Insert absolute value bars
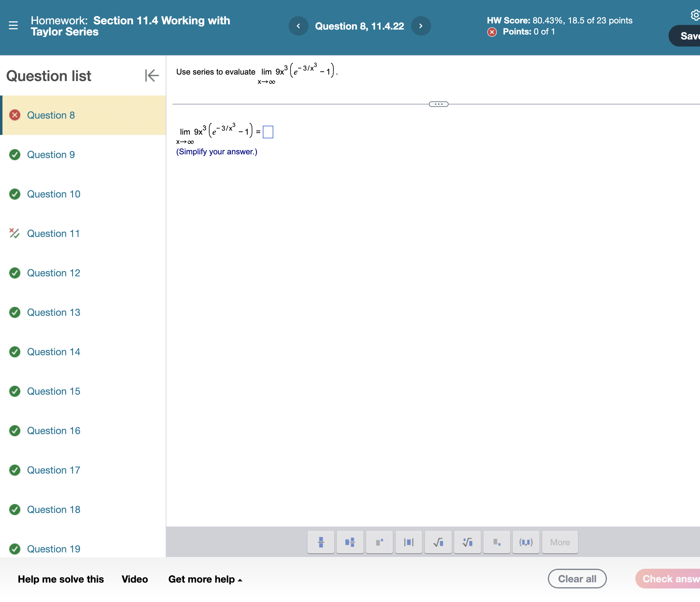 409,542
